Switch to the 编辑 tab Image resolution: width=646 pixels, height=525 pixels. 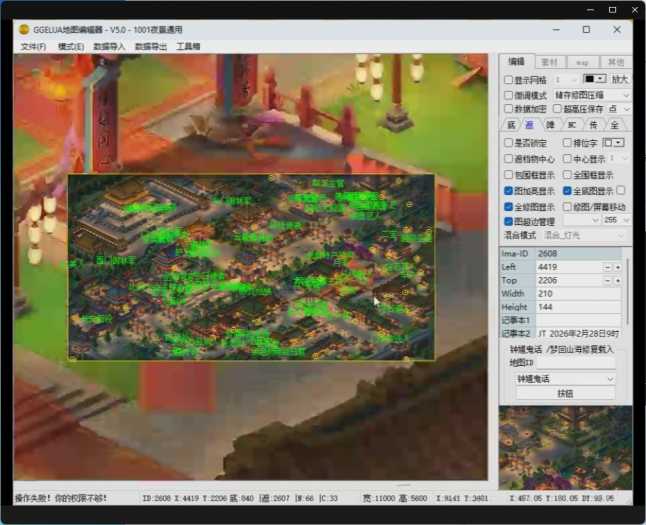(x=516, y=61)
